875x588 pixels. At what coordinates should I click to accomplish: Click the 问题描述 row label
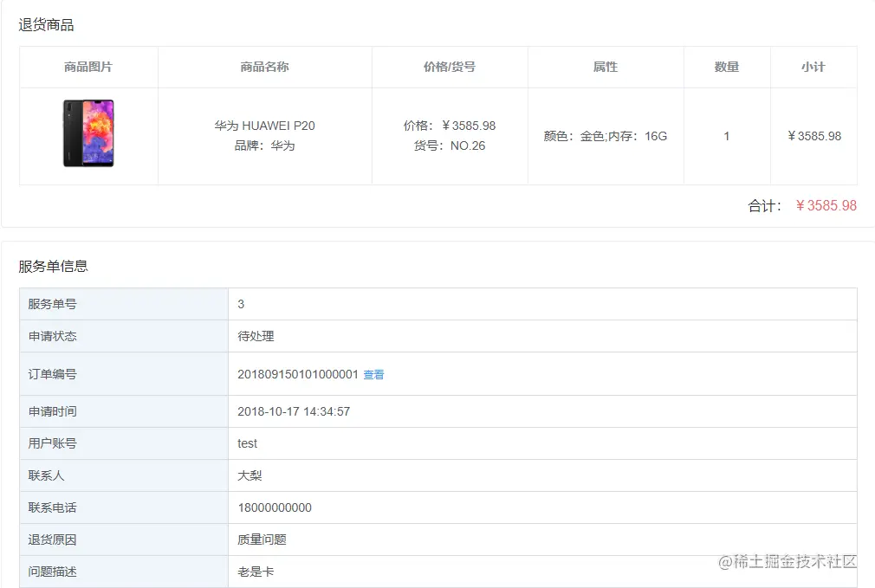(x=53, y=572)
